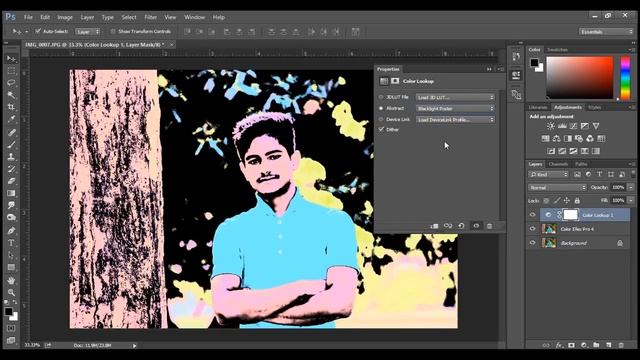Select the Eyedropper tool
Screen dimensions: 640x360
coord(11,119)
